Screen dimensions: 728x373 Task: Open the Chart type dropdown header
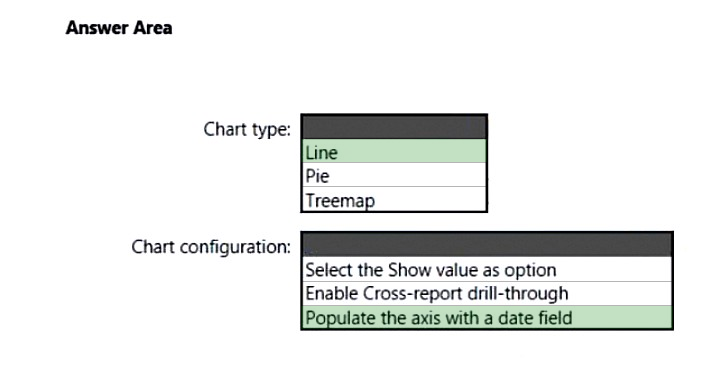[x=394, y=127]
